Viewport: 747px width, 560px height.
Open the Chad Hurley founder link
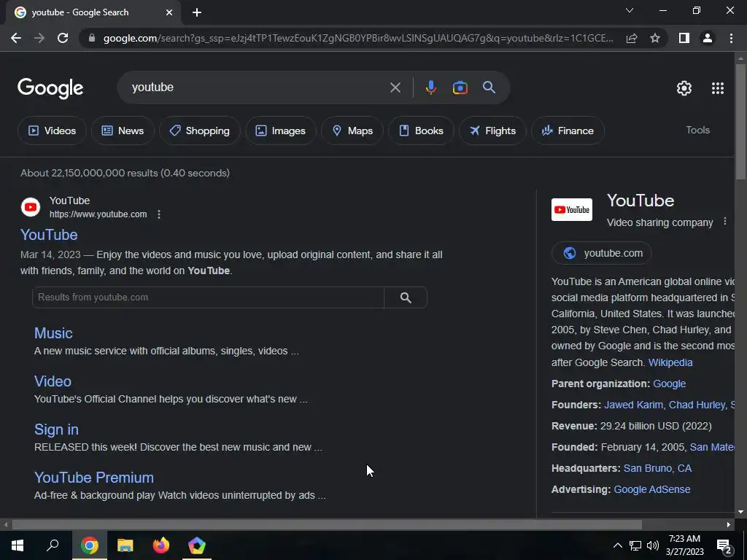pyautogui.click(x=697, y=405)
